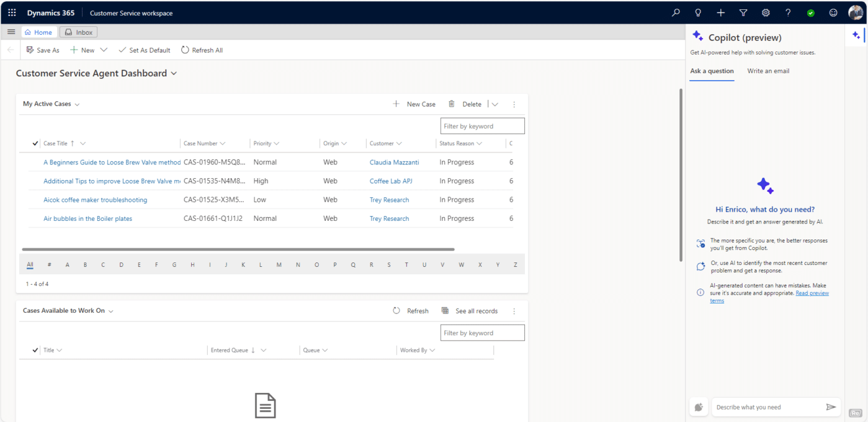Select Write an email tab
This screenshot has width=868, height=422.
[768, 71]
